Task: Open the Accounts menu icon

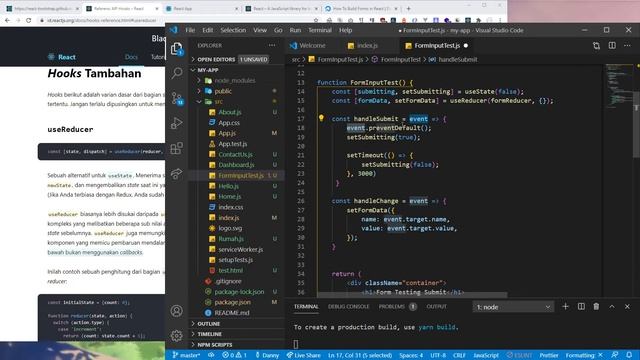Action: (x=177, y=311)
